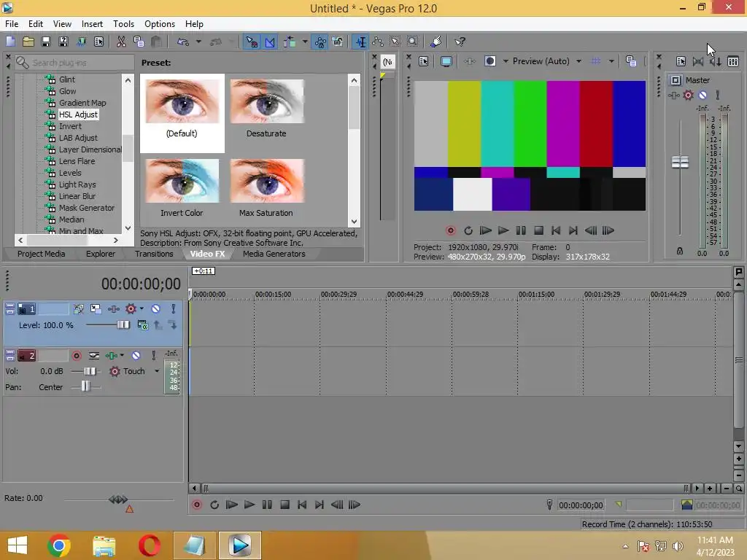Click Record button in timeline transport
The height and width of the screenshot is (560, 747).
click(x=197, y=505)
